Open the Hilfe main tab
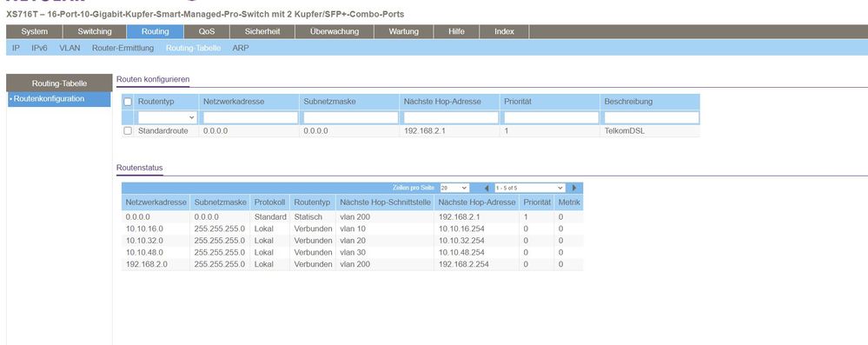This screenshot has height=345, width=868. coord(456,31)
